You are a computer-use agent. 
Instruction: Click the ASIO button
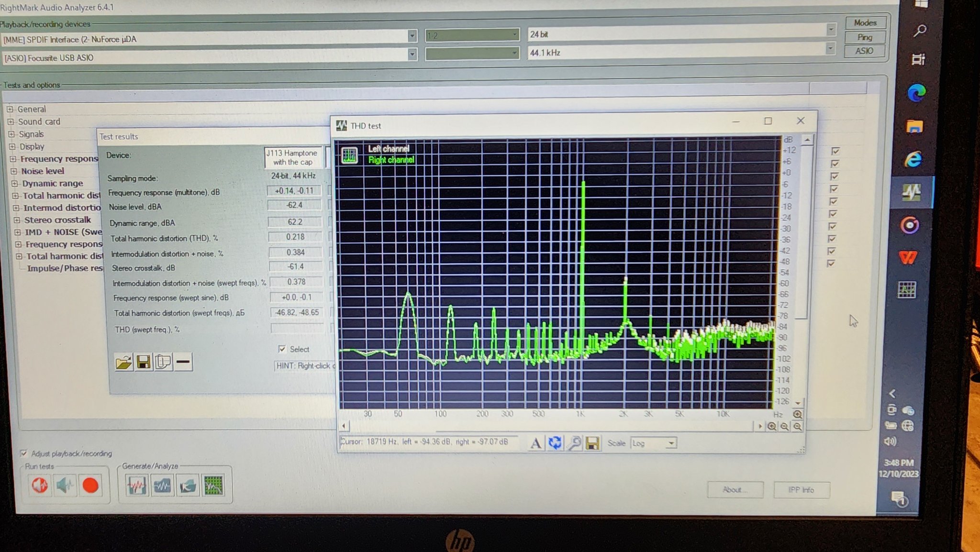click(x=864, y=51)
